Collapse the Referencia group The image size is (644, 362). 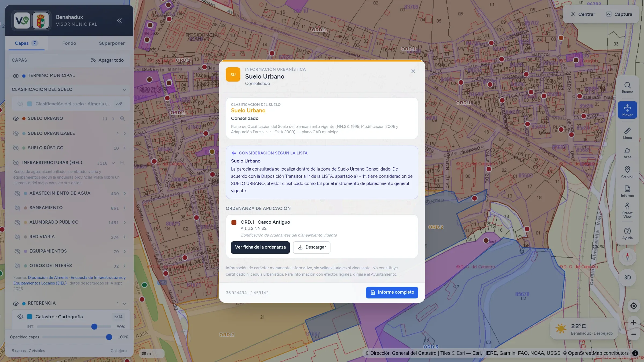pyautogui.click(x=125, y=304)
